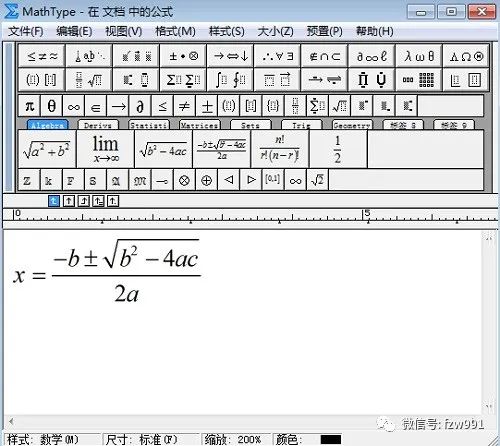Open the 样式(S) menu
Image resolution: width=500 pixels, height=446 pixels.
click(227, 32)
